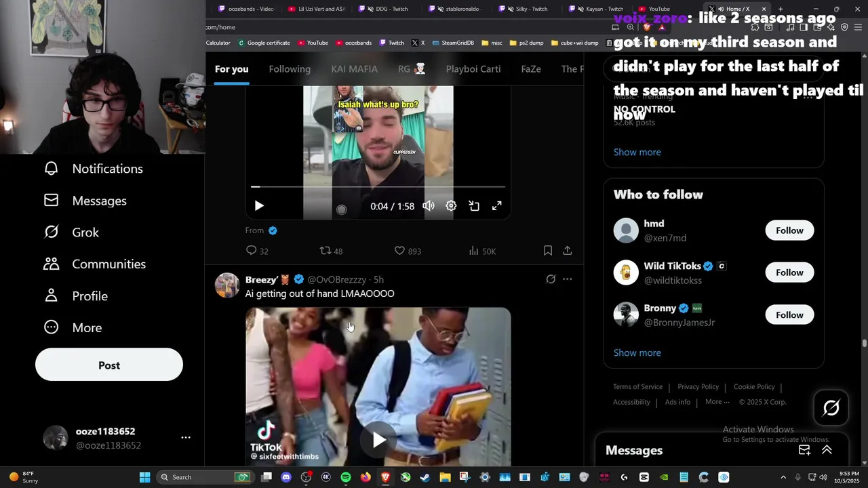This screenshot has width=868, height=488.
Task: Open Ads info footer link
Action: tap(677, 402)
